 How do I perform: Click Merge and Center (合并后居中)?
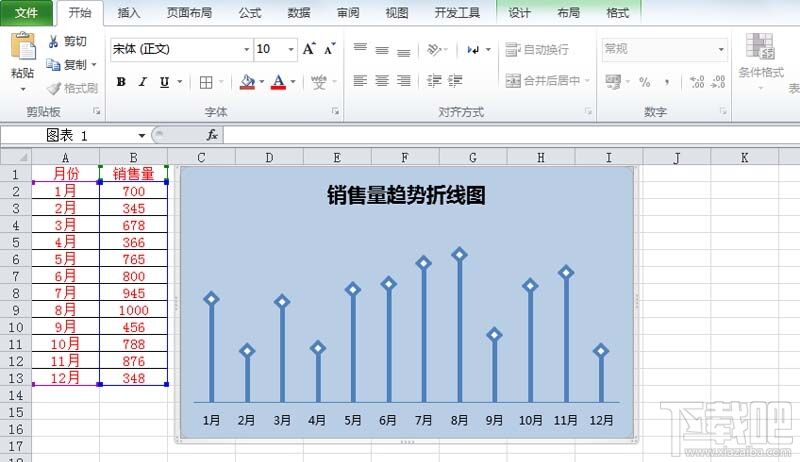pos(543,80)
